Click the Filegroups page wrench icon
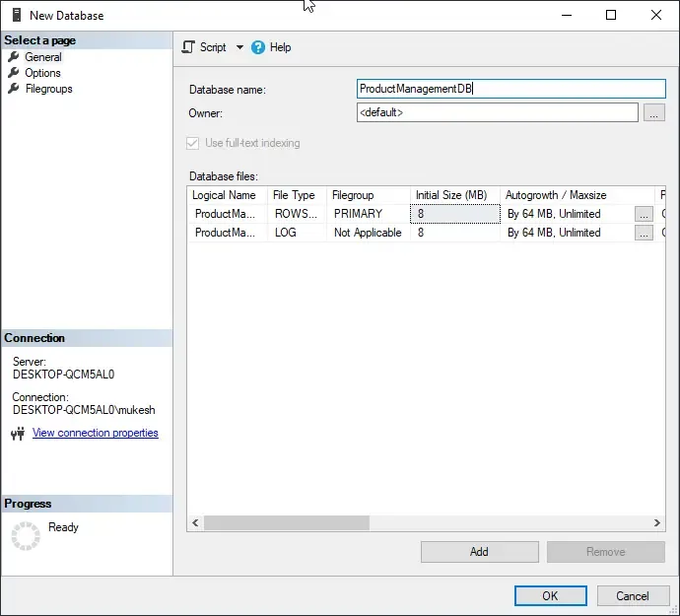680x616 pixels. click(14, 89)
